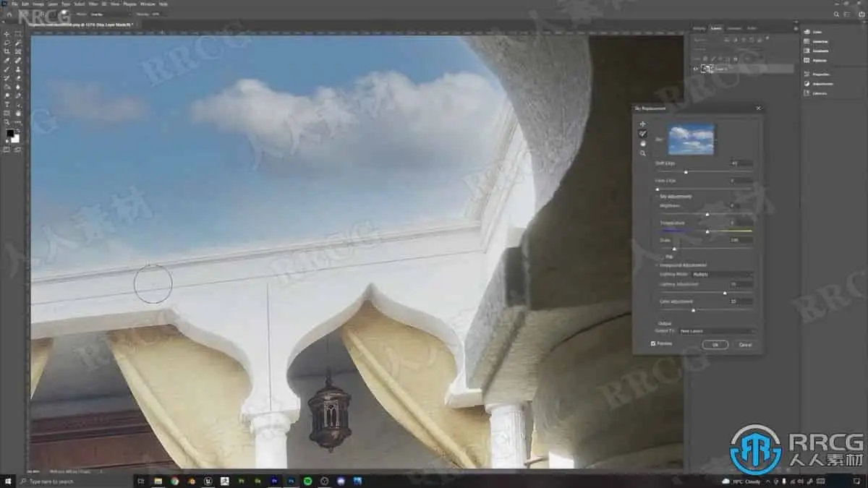Screen dimensions: 868x488
Task: Select the Lasso tool
Action: pos(7,43)
